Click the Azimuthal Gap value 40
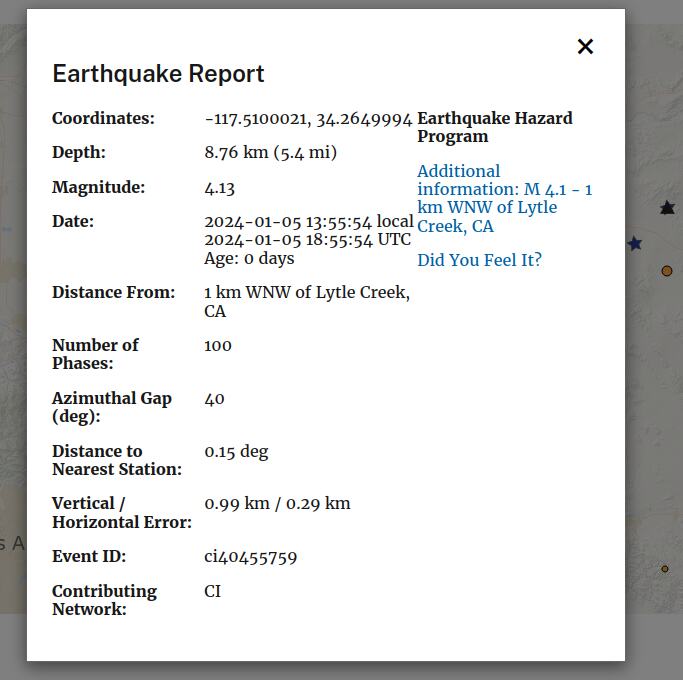Screen dimensions: 683x680 pos(214,399)
